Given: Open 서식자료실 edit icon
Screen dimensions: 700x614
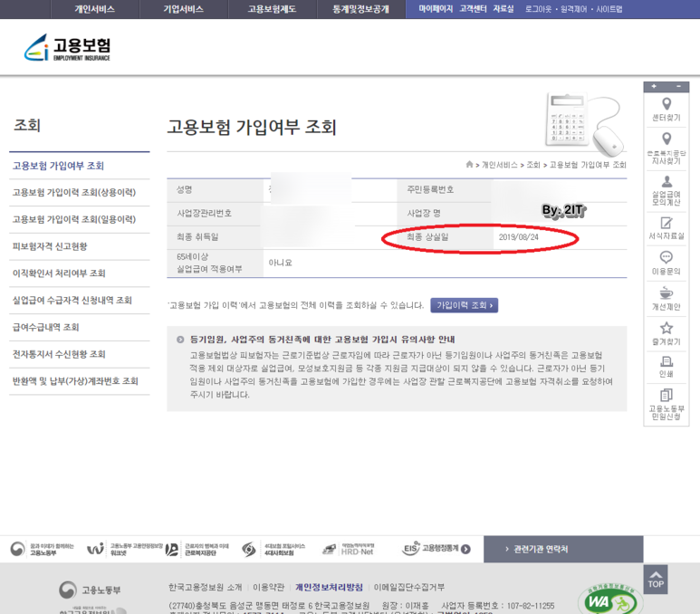Looking at the screenshot, I should (666, 223).
